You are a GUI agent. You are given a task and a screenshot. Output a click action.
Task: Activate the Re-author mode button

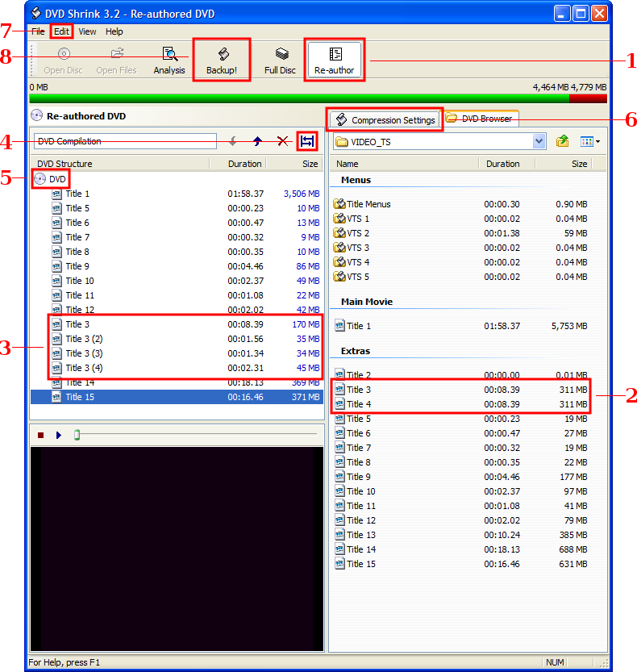point(334,61)
